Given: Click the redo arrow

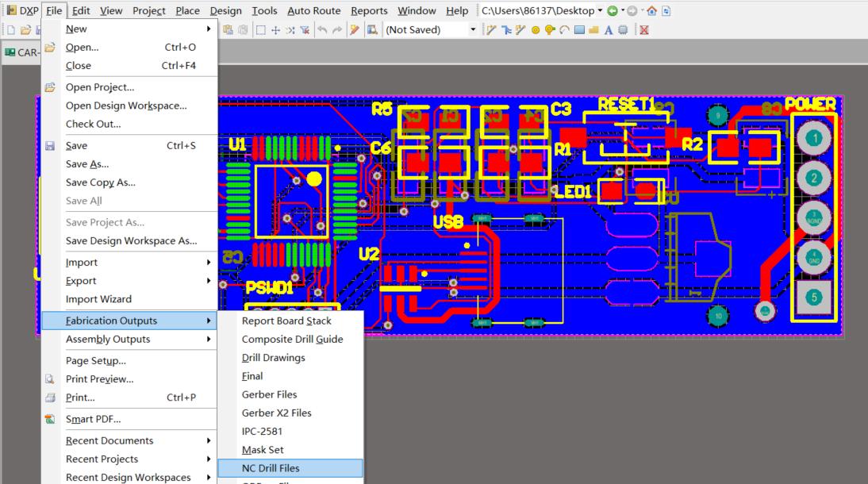Looking at the screenshot, I should 336,30.
